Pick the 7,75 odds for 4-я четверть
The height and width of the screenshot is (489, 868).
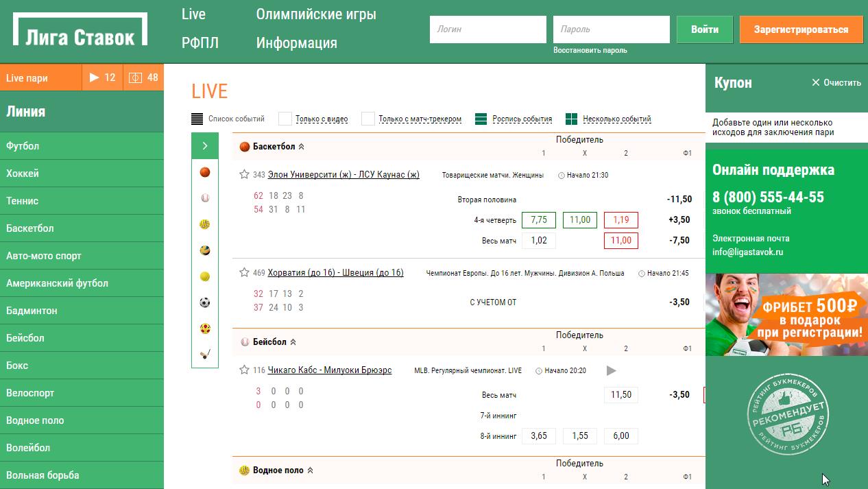[x=539, y=220]
